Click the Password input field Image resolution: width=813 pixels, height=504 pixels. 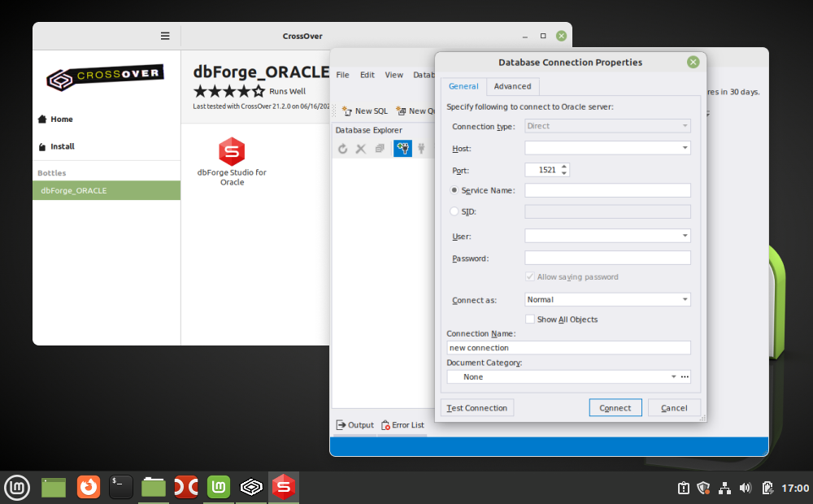[607, 258]
